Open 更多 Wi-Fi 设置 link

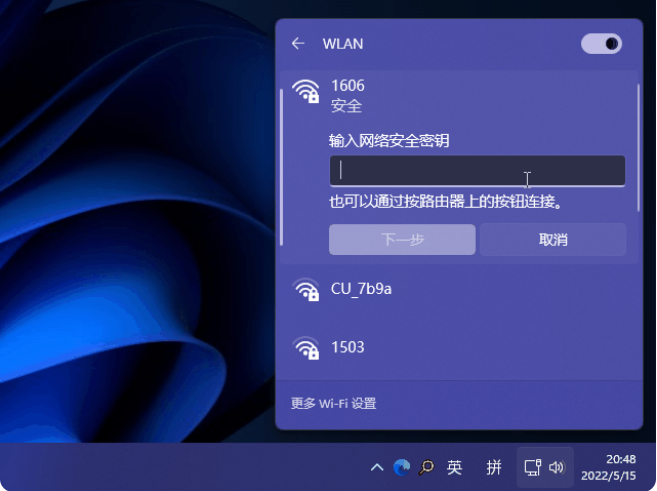point(333,404)
